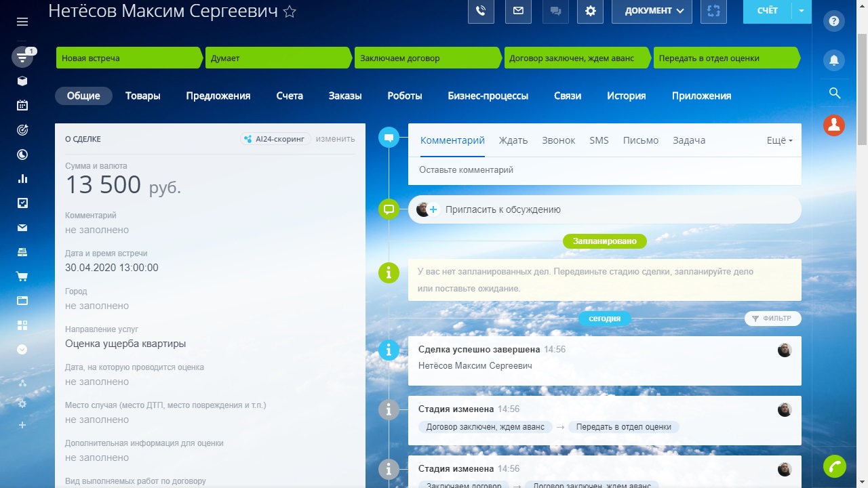
Task: Click the ФИЛЬТР button in timeline
Action: coord(772,319)
